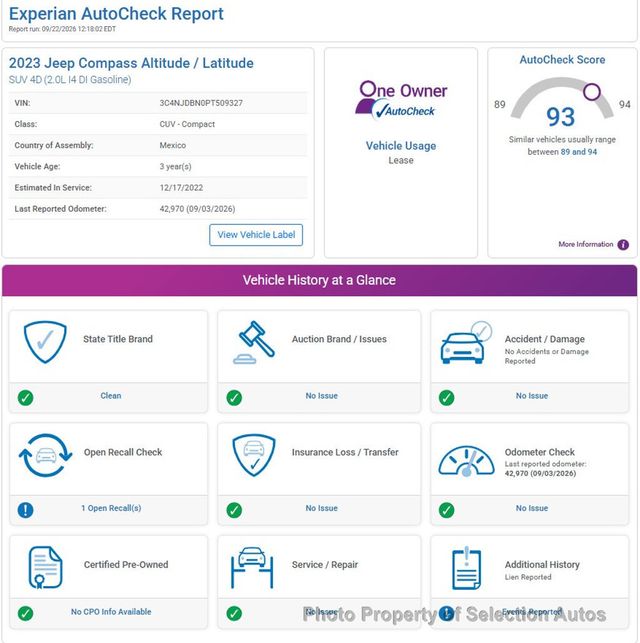Click the Open Recall Check arrows icon

[x=46, y=455]
